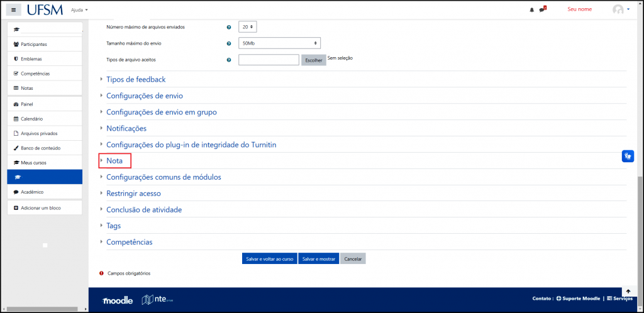Image resolution: width=644 pixels, height=313 pixels.
Task: Open the messages chat bubble icon
Action: (541, 10)
